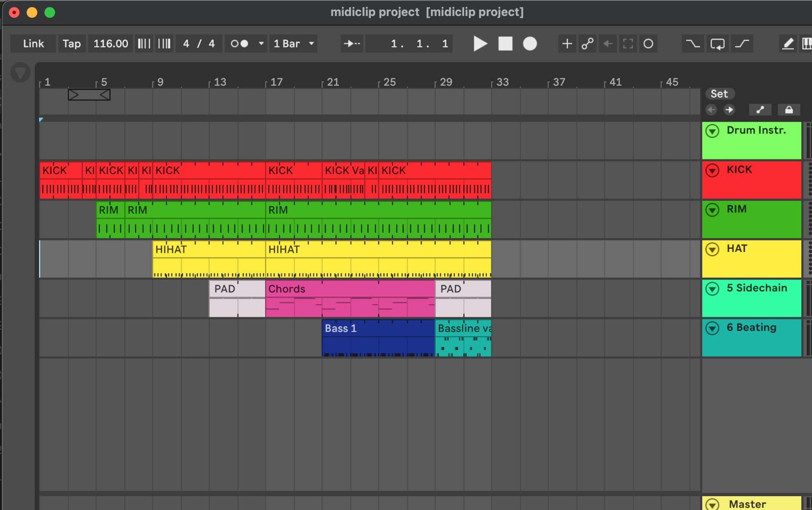Click the Re-enable Automation back arrow
Screen dimensions: 812x510
click(608, 44)
